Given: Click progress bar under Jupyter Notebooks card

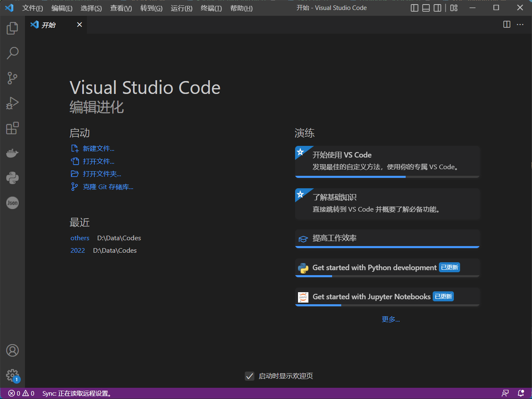Looking at the screenshot, I should (x=387, y=305).
